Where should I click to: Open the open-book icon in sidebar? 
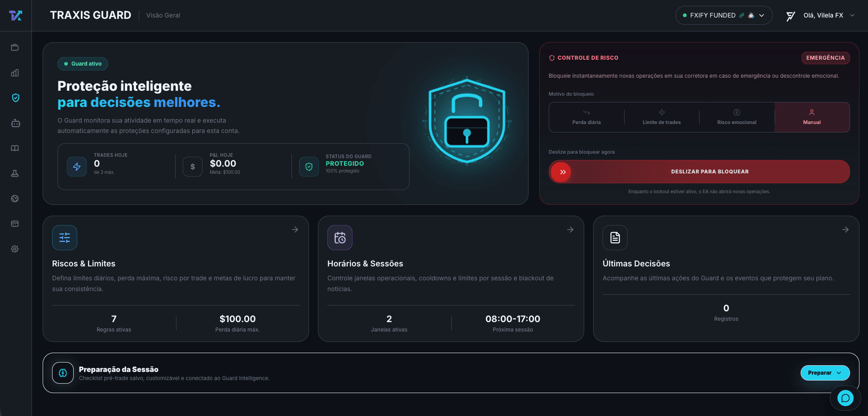15,148
